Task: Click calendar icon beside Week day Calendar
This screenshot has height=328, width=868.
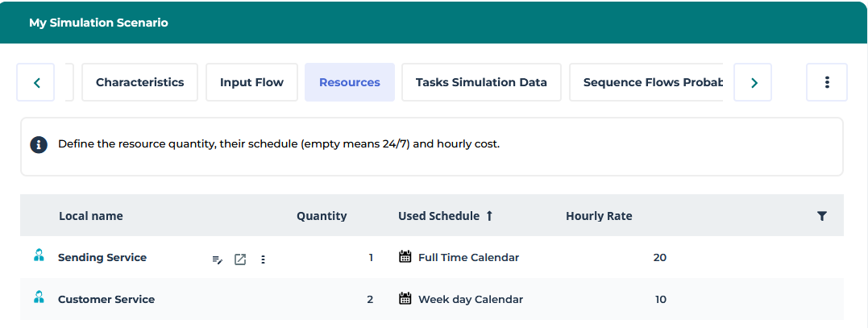Action: click(x=405, y=299)
